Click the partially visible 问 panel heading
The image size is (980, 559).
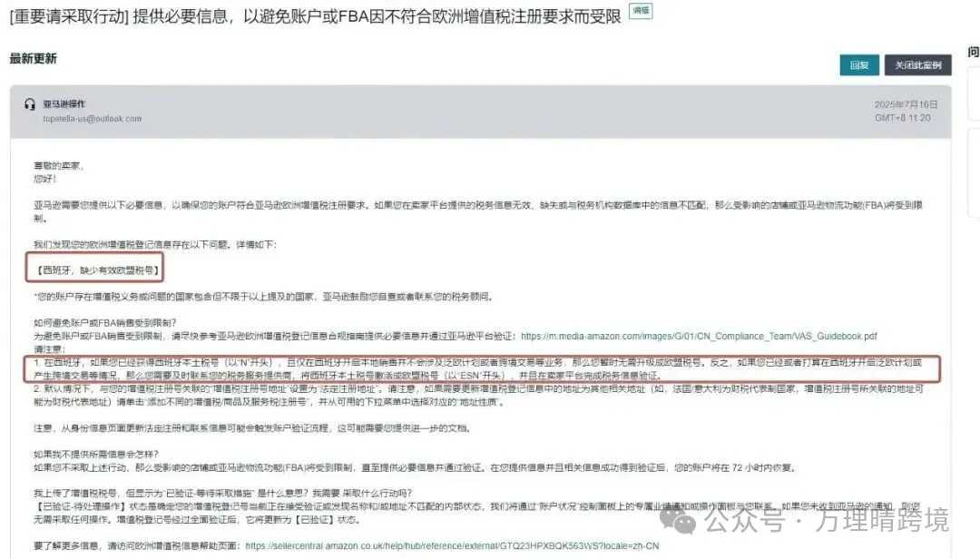point(973,52)
